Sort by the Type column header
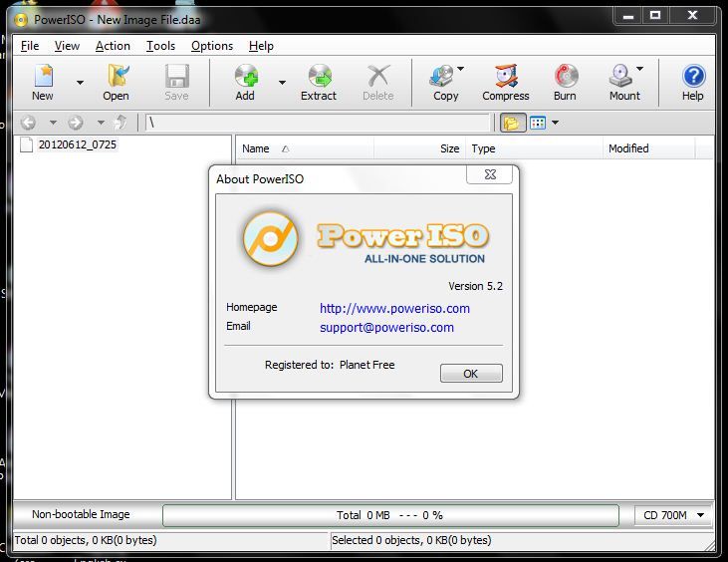Screen dimensions: 728x562 (x=534, y=148)
